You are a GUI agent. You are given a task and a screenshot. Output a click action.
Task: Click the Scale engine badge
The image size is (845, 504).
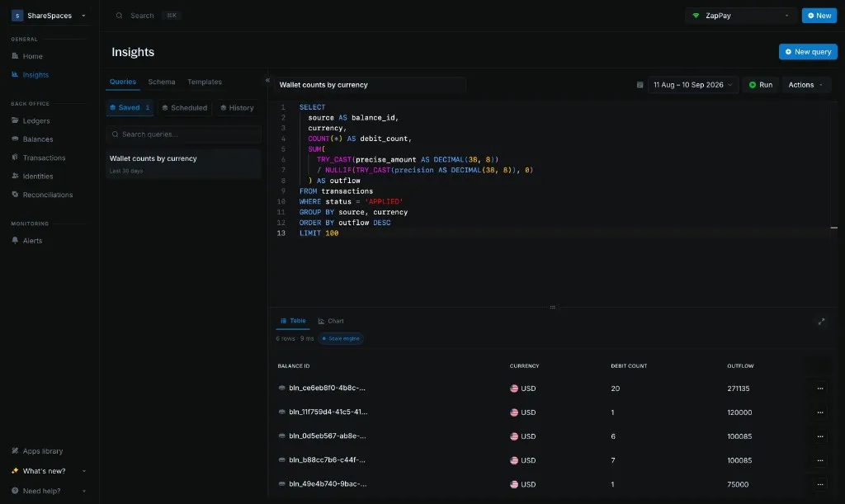(341, 339)
